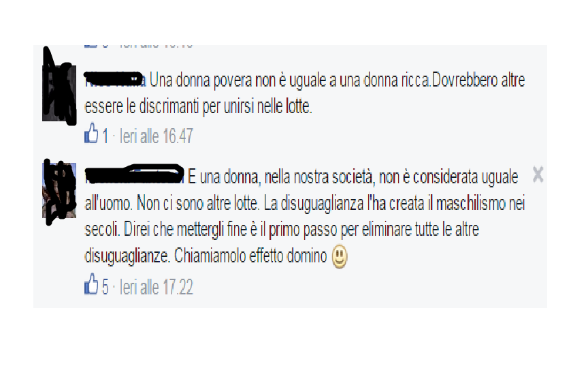This screenshot has width=588, height=368.
Task: Click the phrase 'Chiamiamolo effetto domino'
Action: pos(250,256)
